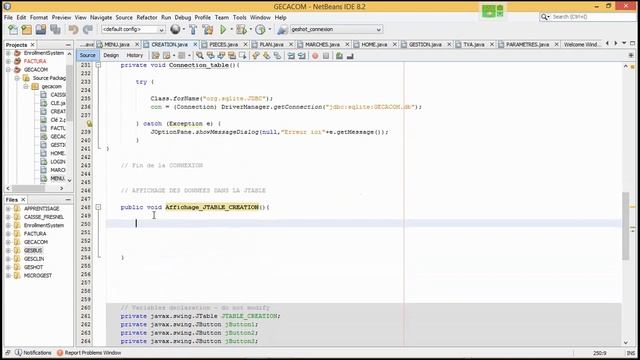Select GESHOT folder in Files panel

click(x=33, y=267)
